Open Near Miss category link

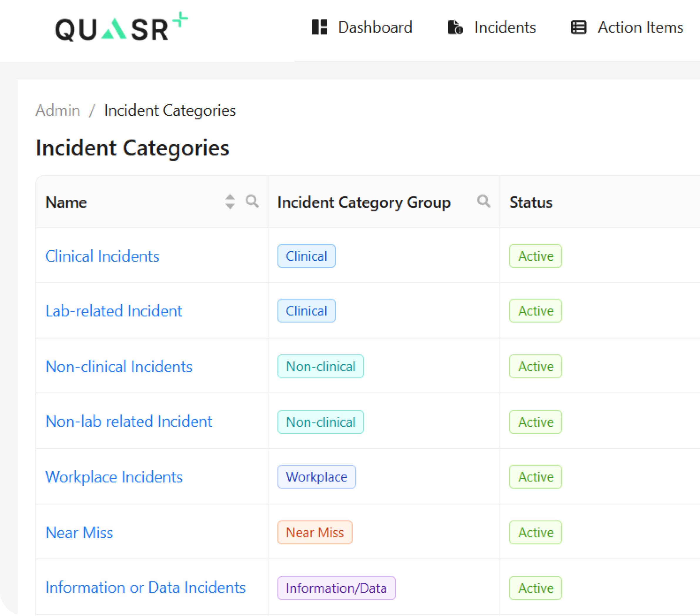pos(79,533)
